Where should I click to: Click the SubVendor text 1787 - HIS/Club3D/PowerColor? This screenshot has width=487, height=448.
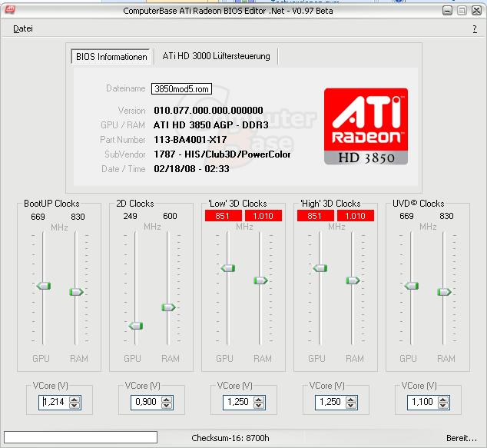point(222,154)
